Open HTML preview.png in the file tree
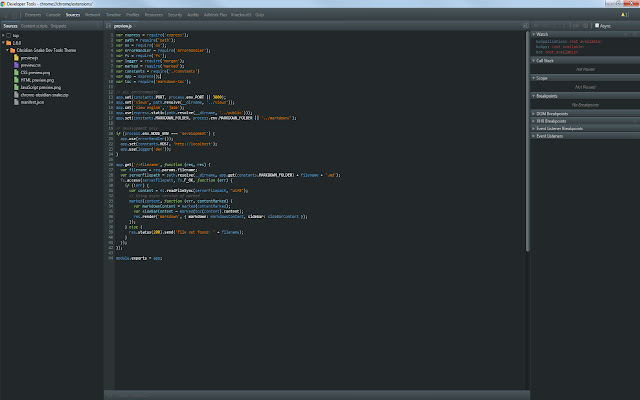 pos(37,80)
